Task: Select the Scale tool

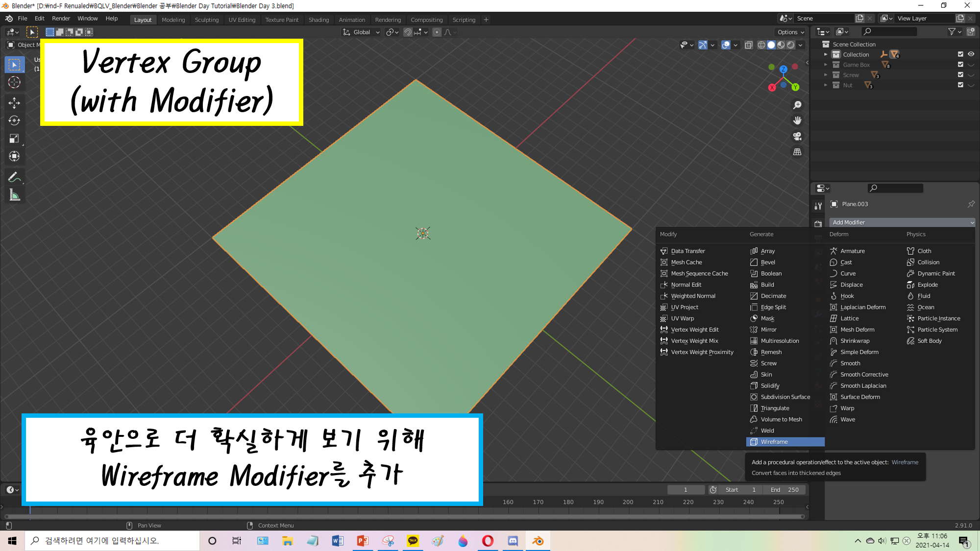Action: point(14,139)
